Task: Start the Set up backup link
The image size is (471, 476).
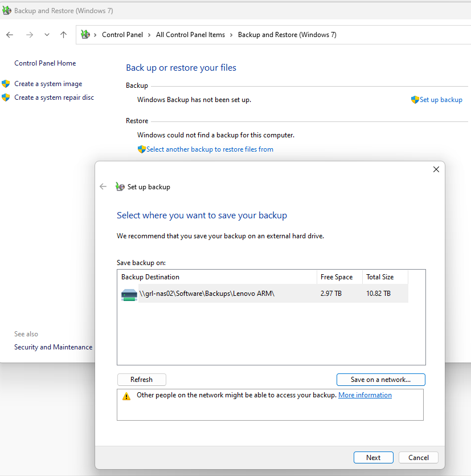Action: 441,100
